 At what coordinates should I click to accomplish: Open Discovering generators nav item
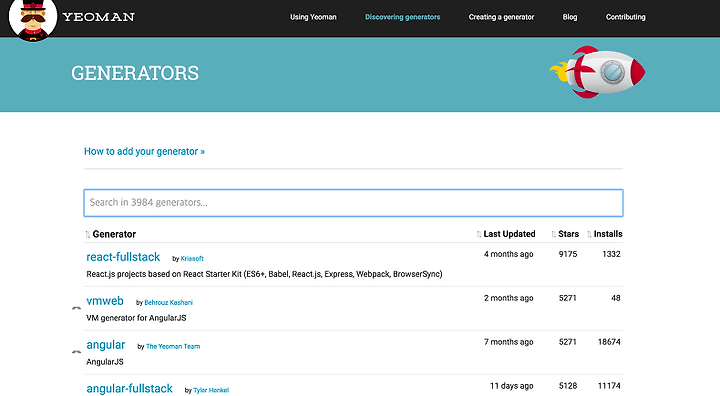(403, 17)
